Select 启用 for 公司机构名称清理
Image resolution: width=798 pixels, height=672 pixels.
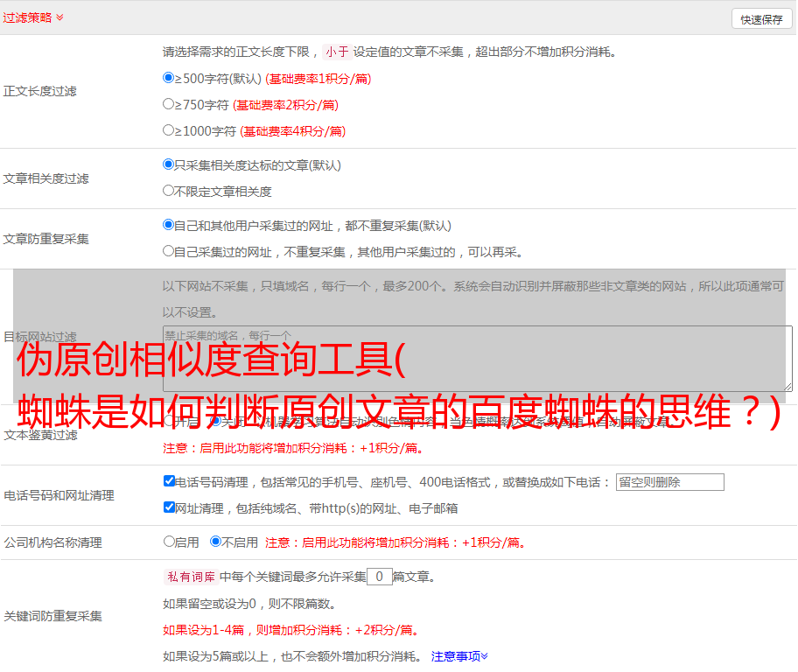click(x=169, y=542)
